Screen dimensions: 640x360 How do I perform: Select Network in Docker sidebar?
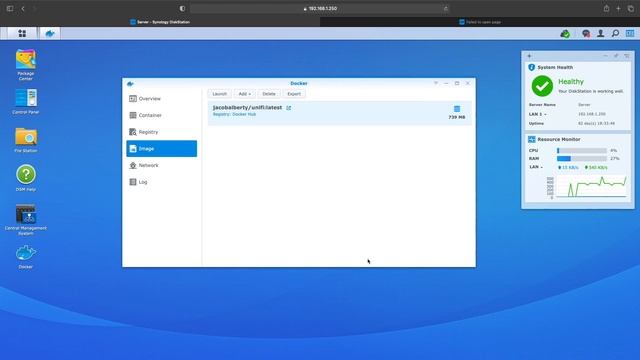coord(162,165)
